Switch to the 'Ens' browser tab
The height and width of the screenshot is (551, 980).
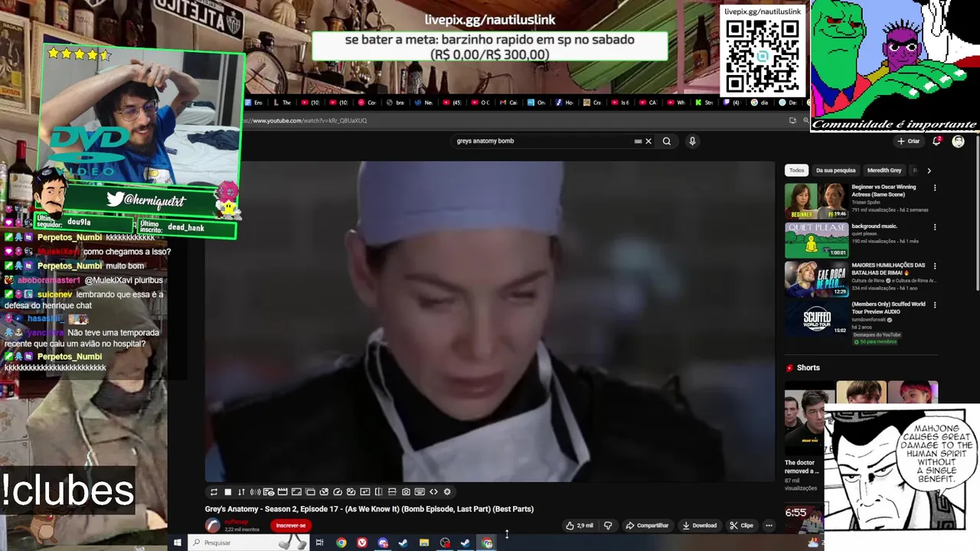[x=255, y=103]
